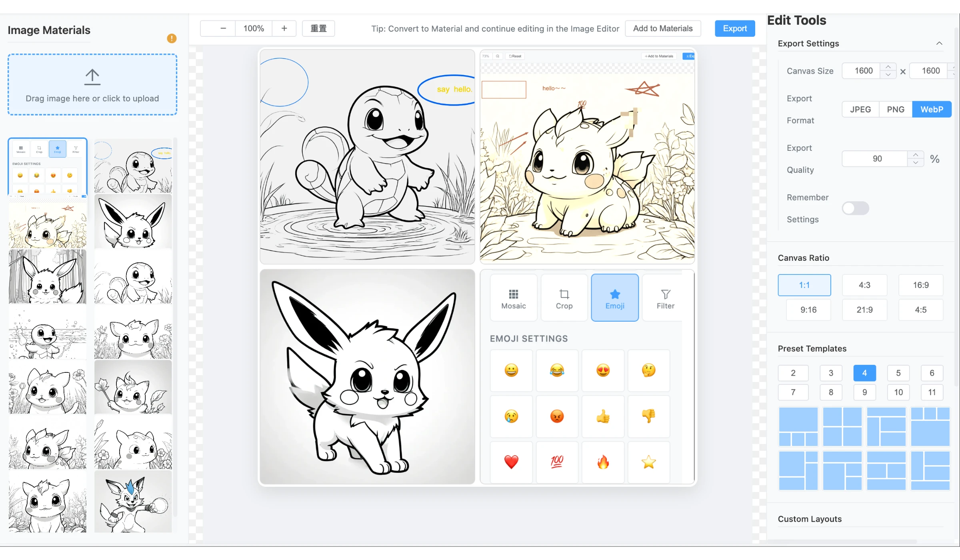Pick the fire emoji
Image resolution: width=960 pixels, height=560 pixels.
[x=603, y=462]
